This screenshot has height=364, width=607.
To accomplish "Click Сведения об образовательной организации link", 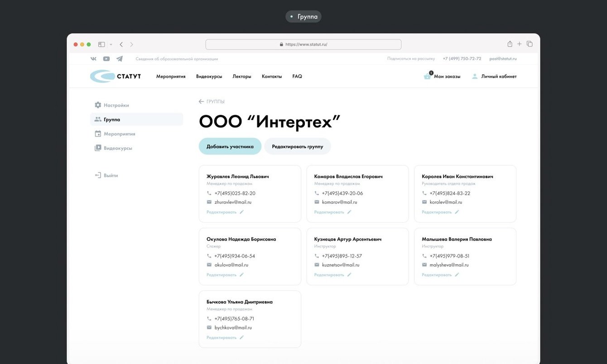I will (177, 59).
